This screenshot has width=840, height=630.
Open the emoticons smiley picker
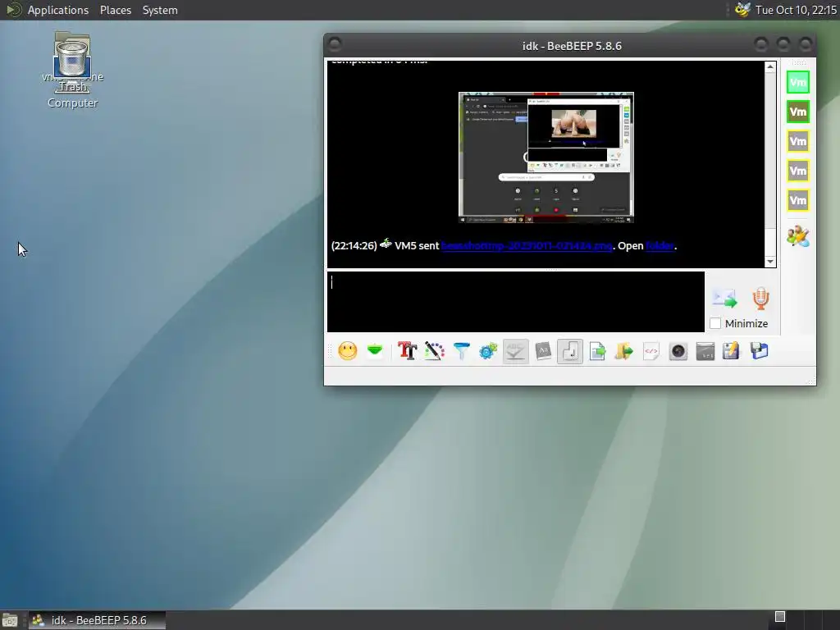(348, 351)
